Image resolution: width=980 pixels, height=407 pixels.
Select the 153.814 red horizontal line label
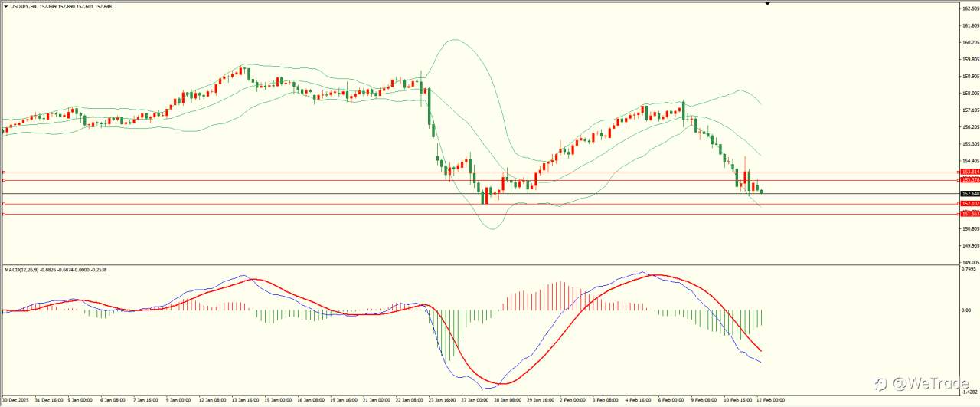click(x=970, y=172)
